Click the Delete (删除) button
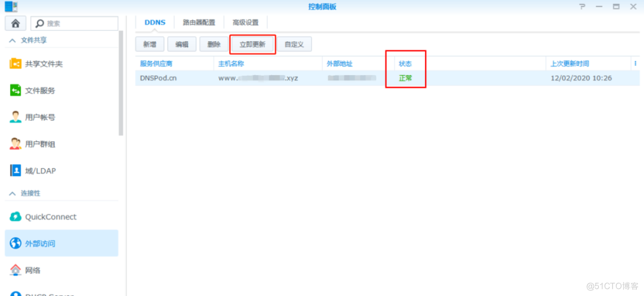This screenshot has height=296, width=644. tap(214, 44)
